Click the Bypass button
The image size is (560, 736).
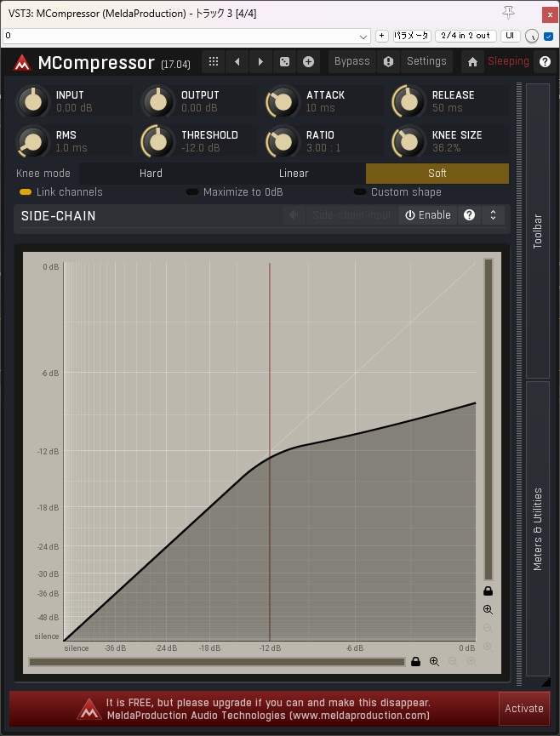click(x=351, y=61)
